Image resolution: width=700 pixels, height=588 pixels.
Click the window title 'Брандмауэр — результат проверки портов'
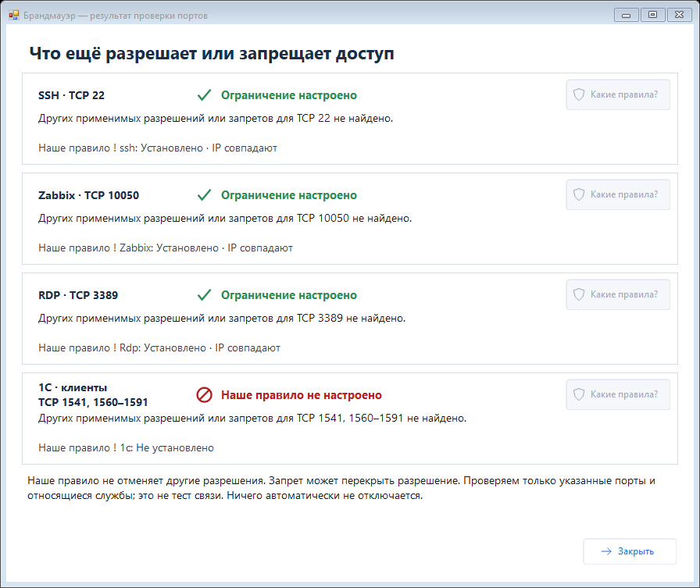[x=115, y=16]
